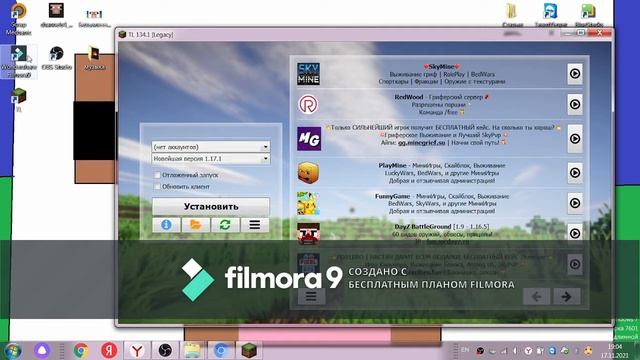This screenshot has height=360, width=640.
Task: Open the purple Alice assistant taskbar icon
Action: pyautogui.click(x=42, y=351)
